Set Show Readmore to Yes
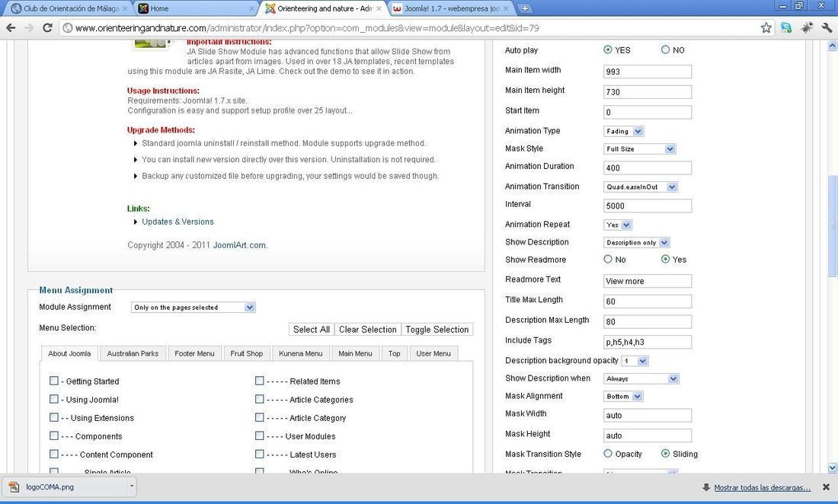The image size is (838, 504). (x=665, y=259)
